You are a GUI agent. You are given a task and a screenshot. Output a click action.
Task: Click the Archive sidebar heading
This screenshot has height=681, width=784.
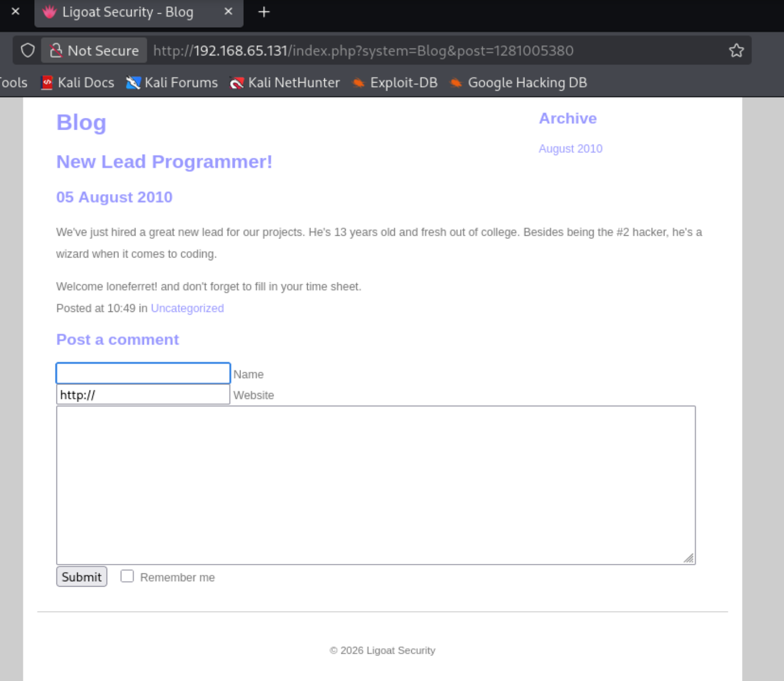pyautogui.click(x=567, y=118)
